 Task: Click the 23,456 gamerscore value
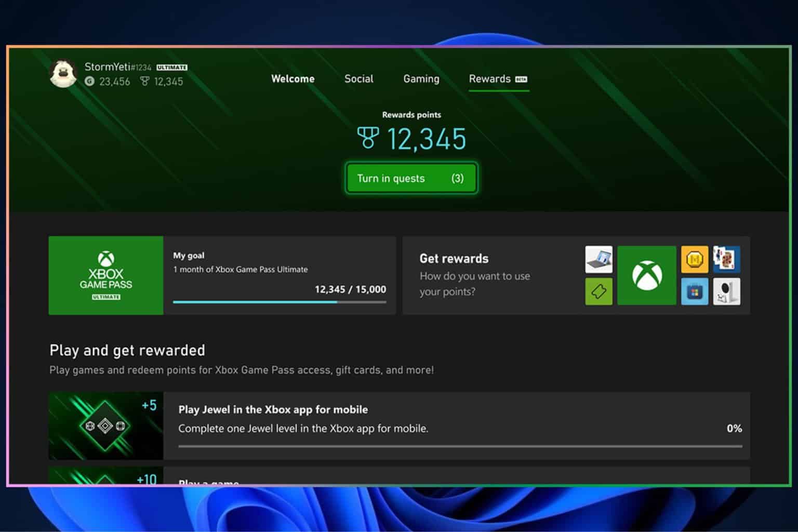click(x=115, y=82)
